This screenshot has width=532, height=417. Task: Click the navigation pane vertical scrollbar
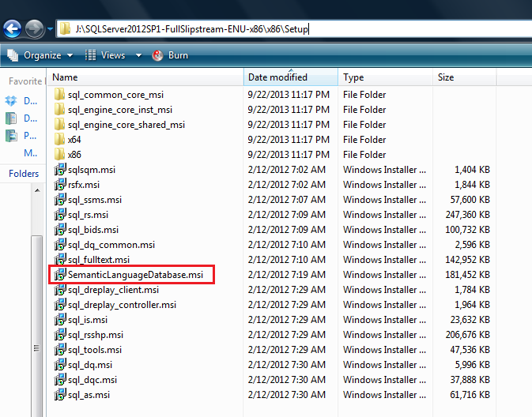tap(36, 316)
